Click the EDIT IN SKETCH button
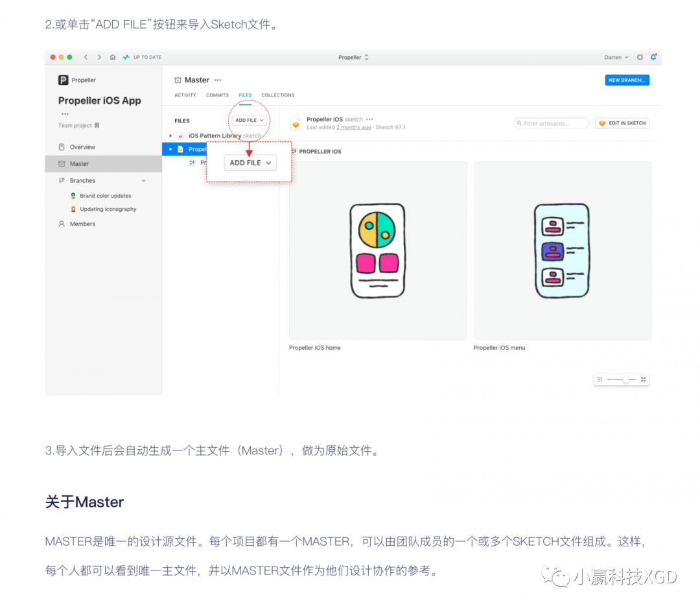This screenshot has height=608, width=700. click(622, 123)
